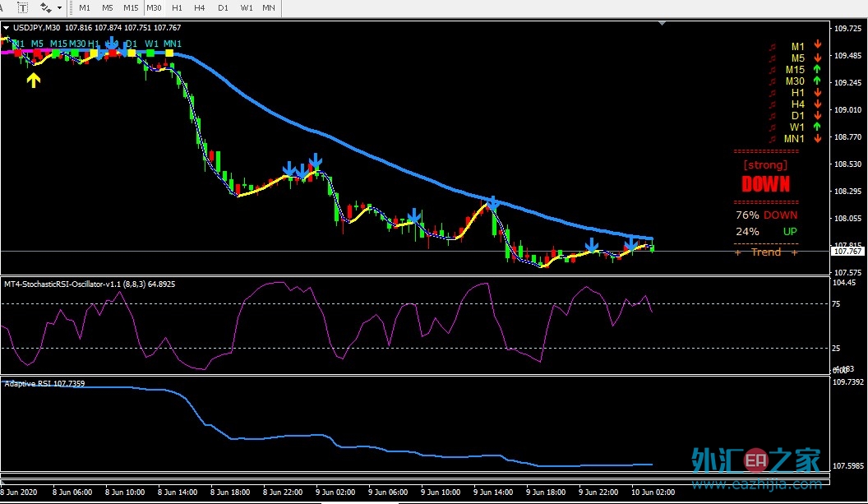The width and height of the screenshot is (868, 504).
Task: Click the arrows objects tool icon
Action: point(45,7)
